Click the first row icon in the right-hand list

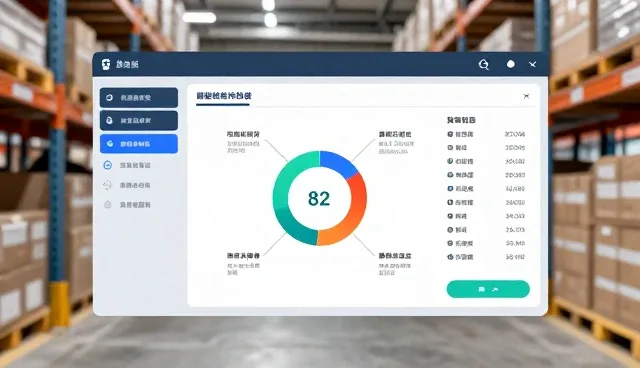tap(450, 134)
